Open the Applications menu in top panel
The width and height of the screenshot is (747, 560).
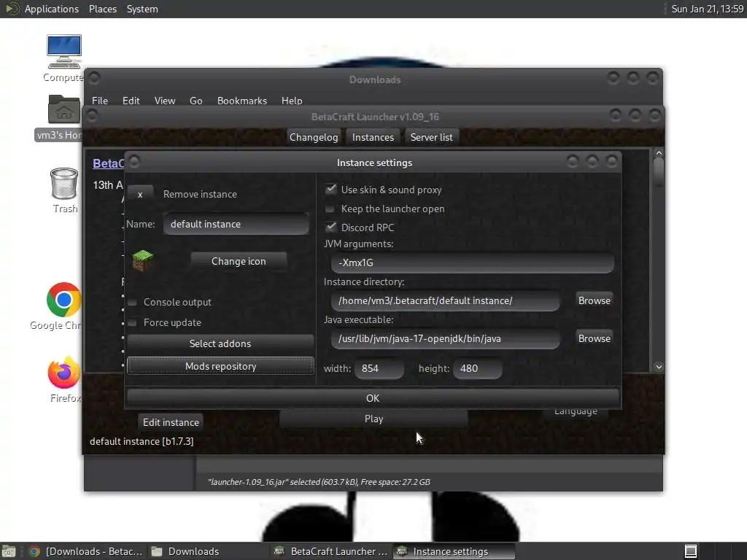(x=52, y=9)
